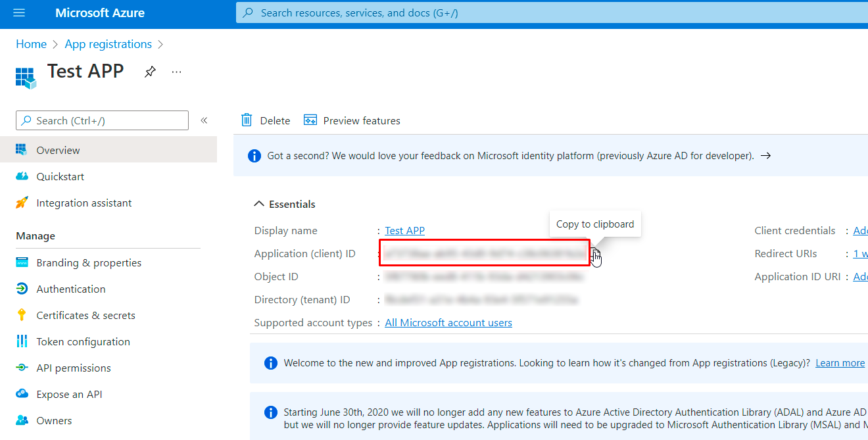Screen dimensions: 868x440
Task: Click the blurred Application (client) ID value
Action: tap(485, 253)
